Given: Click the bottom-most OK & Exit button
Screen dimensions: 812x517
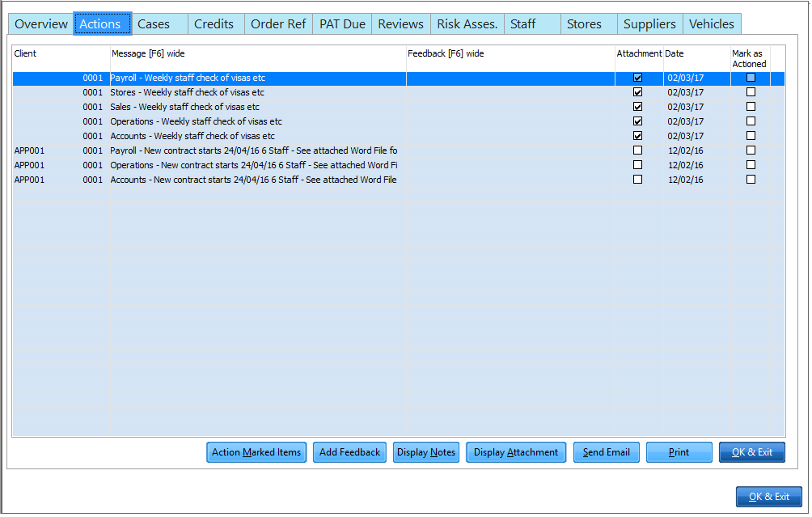Looking at the screenshot, I should pos(769,498).
